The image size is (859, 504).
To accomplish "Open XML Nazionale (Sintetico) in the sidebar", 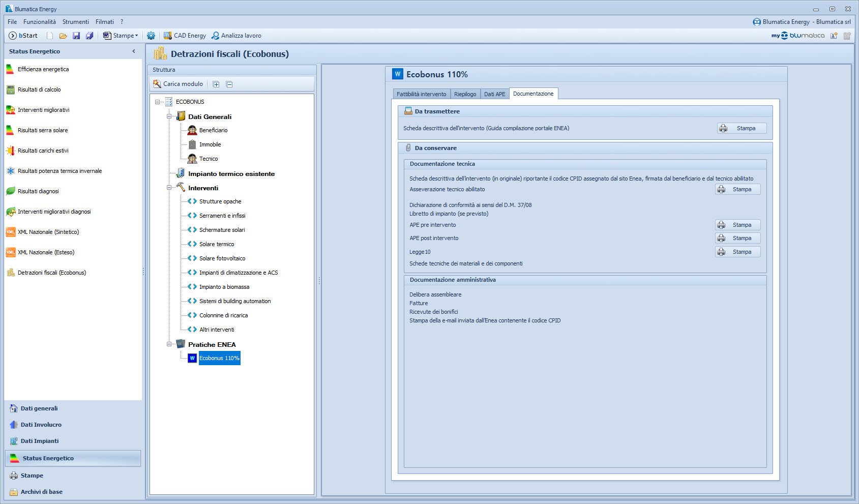I will pyautogui.click(x=48, y=232).
